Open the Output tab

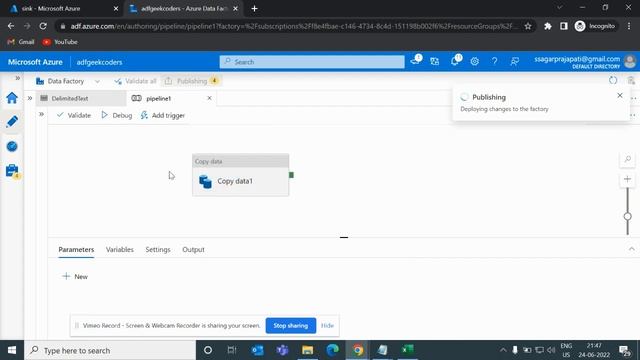[x=193, y=249]
